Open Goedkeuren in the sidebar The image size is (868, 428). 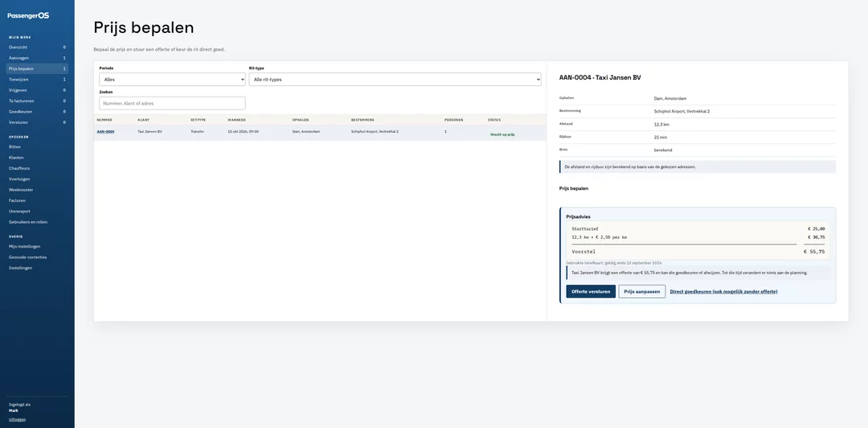click(37, 112)
